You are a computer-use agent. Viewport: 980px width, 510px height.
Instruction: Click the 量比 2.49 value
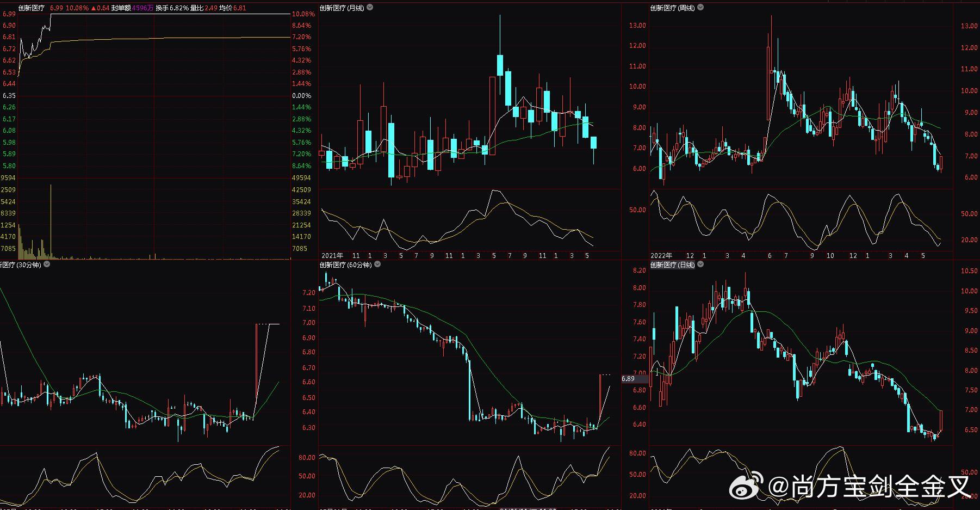(x=203, y=8)
